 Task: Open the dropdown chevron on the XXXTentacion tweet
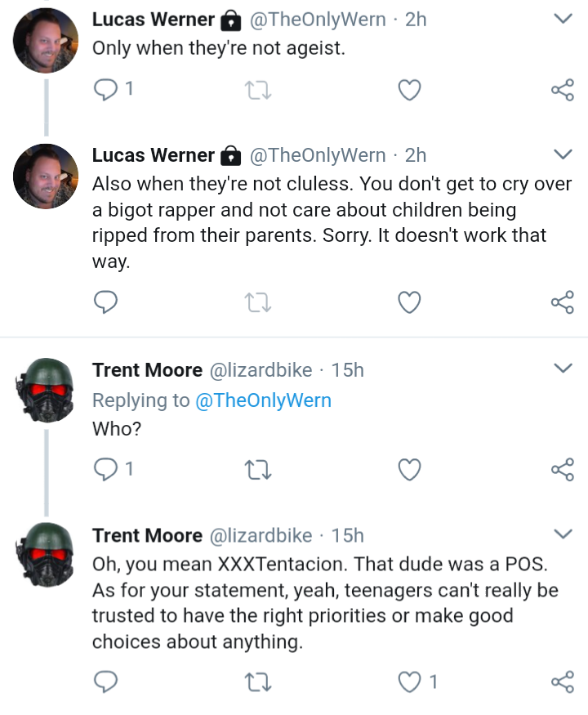click(x=563, y=534)
